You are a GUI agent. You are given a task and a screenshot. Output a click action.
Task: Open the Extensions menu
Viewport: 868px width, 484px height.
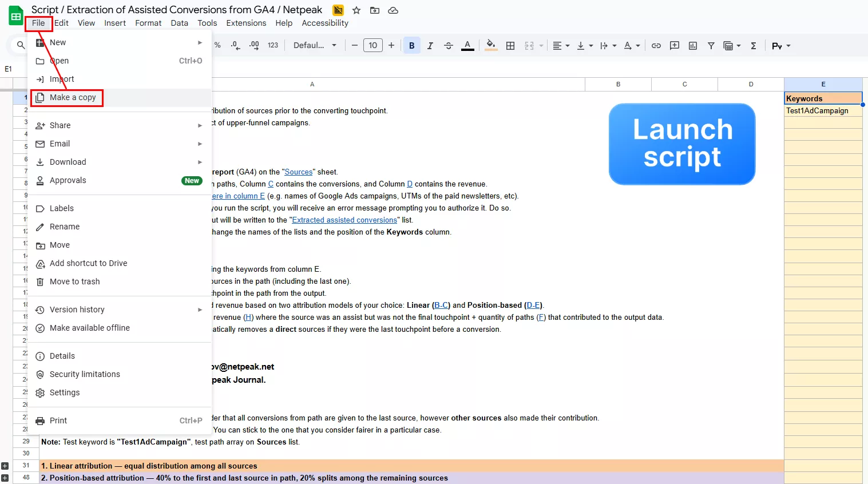246,23
